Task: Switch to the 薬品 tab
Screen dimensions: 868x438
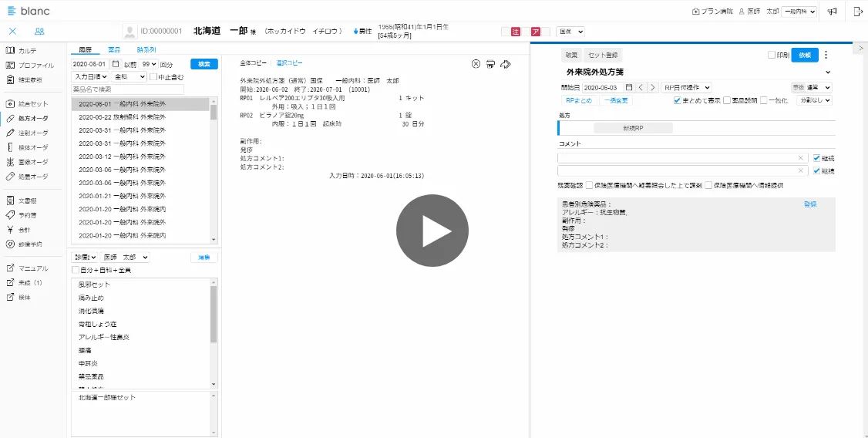Action: coord(114,50)
